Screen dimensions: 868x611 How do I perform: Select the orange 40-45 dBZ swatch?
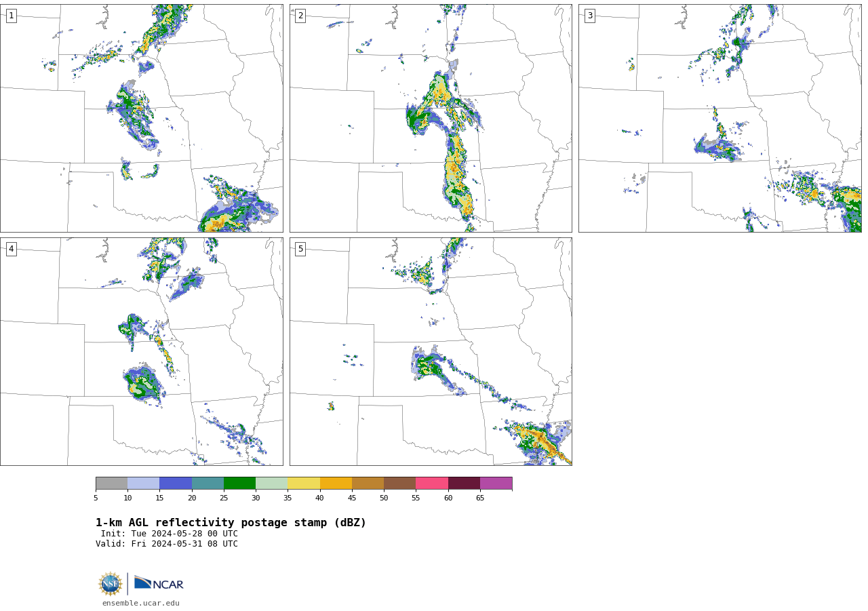(x=336, y=483)
